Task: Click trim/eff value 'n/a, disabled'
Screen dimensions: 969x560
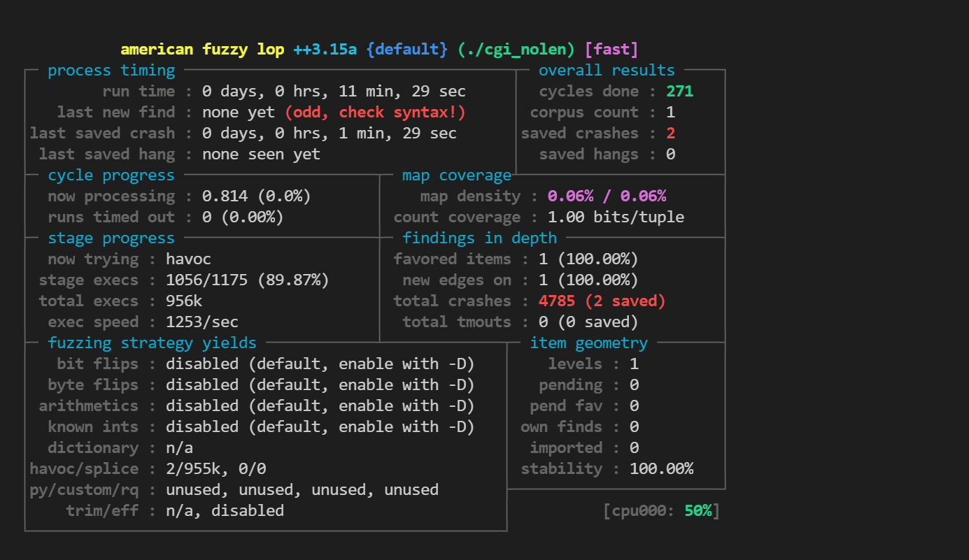Action: 225,511
